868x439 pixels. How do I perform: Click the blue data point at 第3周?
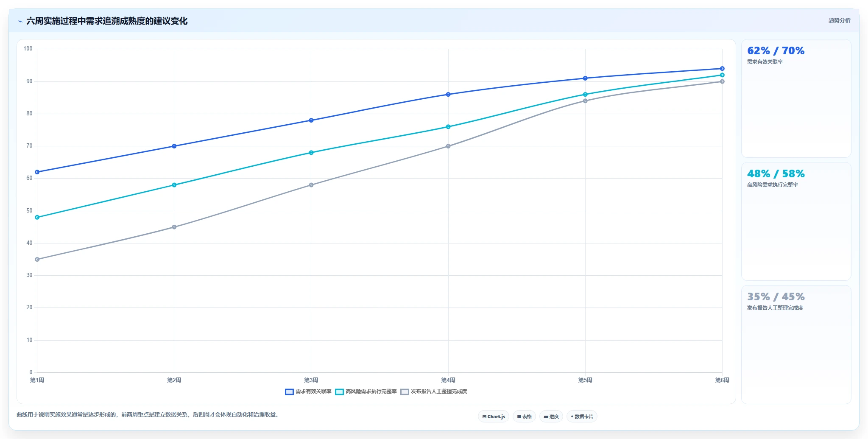311,120
